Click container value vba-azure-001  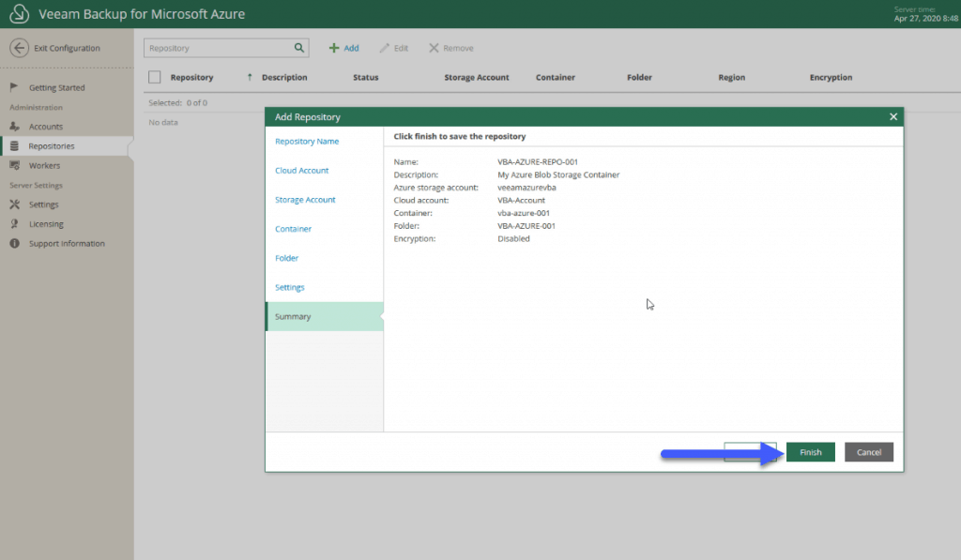[x=524, y=213]
